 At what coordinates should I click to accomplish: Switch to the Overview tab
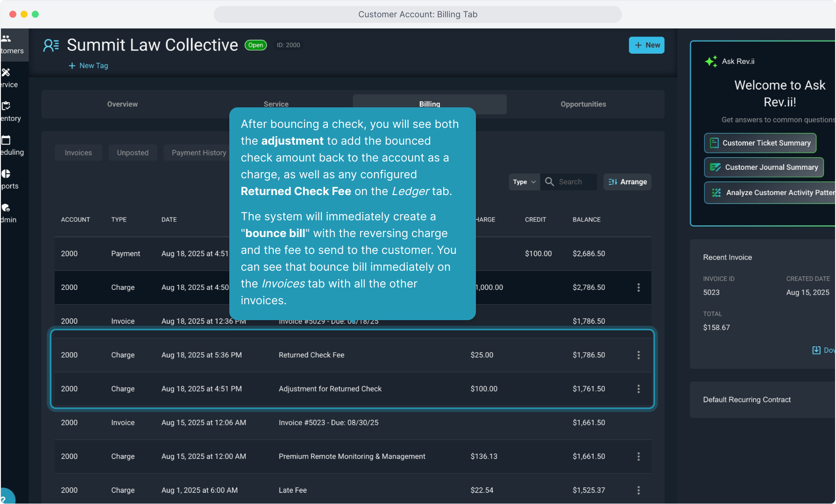(122, 104)
